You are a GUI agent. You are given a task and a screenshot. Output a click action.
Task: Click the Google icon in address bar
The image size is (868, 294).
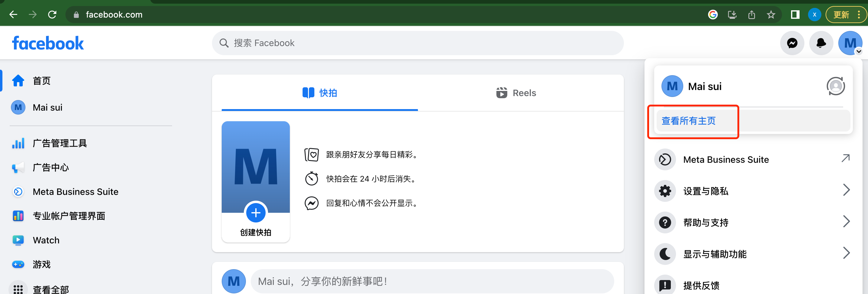pos(713,15)
